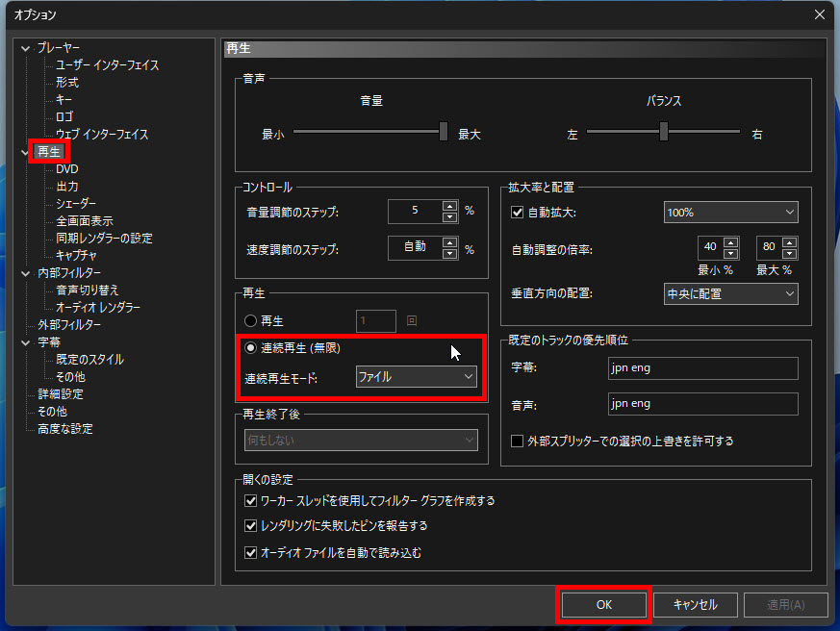Click the 字幕 language priority text field
840x631 pixels.
702,368
